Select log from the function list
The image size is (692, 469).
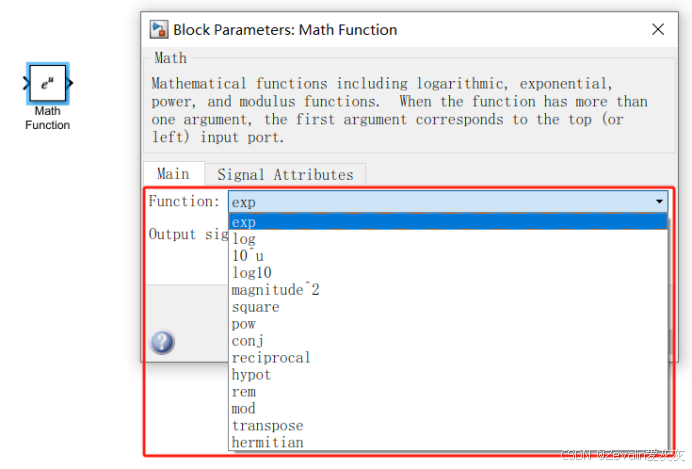coord(244,239)
